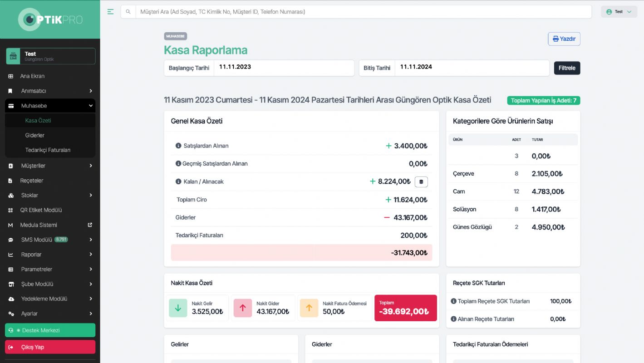Screen dimensions: 644x363
Task: Click the Filtrele button
Action: pos(567,68)
